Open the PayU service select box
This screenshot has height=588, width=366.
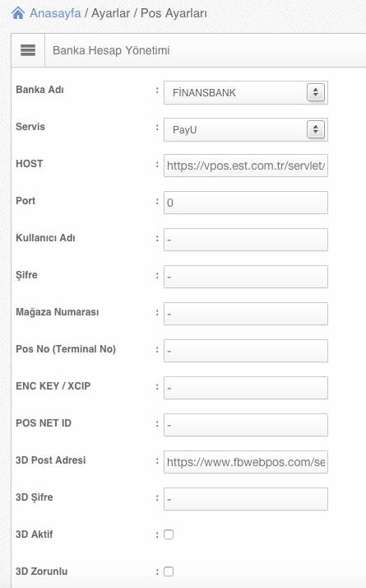246,130
